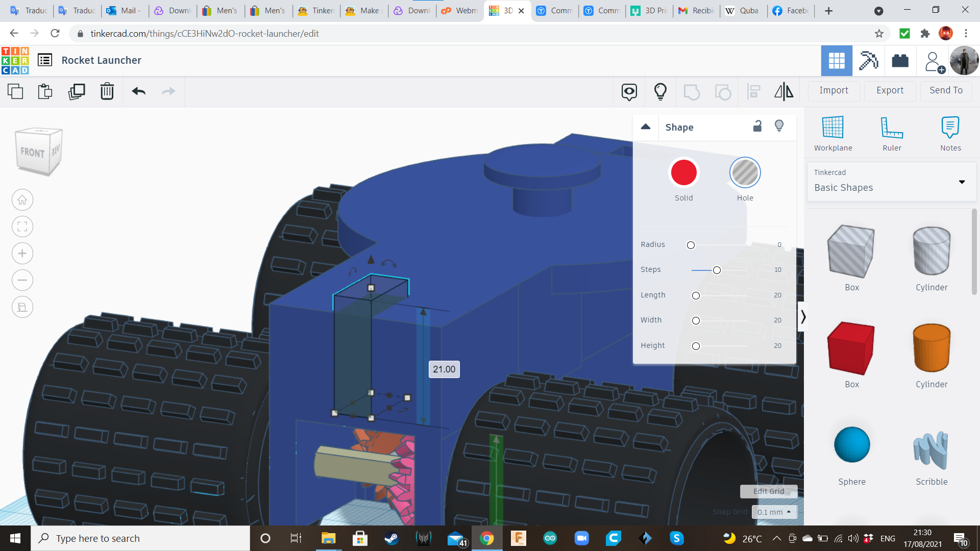Set shape to Hole

point(745,172)
